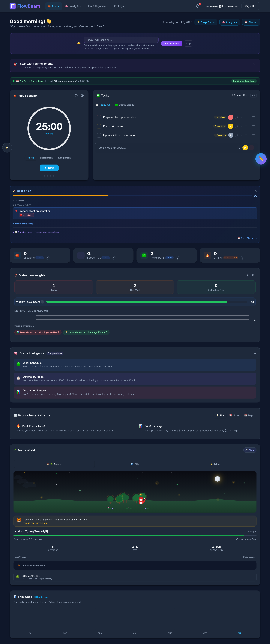Click the Set Intention button
The width and height of the screenshot is (270, 644).
click(171, 43)
